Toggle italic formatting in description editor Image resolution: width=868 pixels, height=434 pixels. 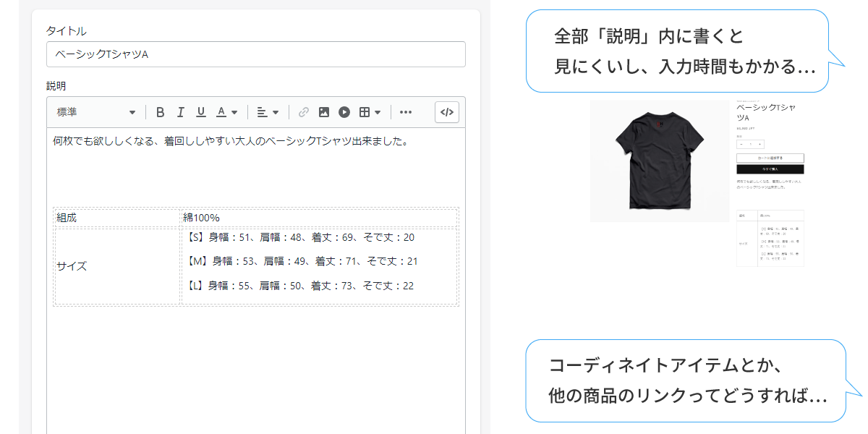pos(181,112)
